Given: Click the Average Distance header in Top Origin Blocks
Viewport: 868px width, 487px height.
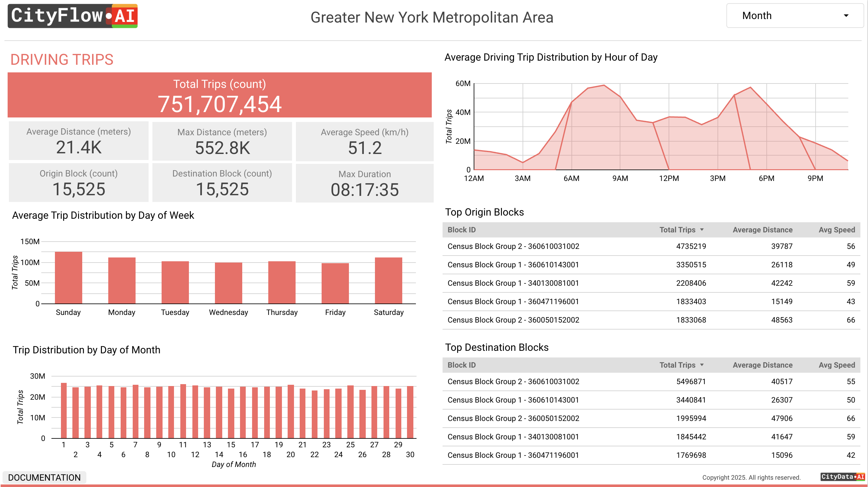Looking at the screenshot, I should (762, 230).
